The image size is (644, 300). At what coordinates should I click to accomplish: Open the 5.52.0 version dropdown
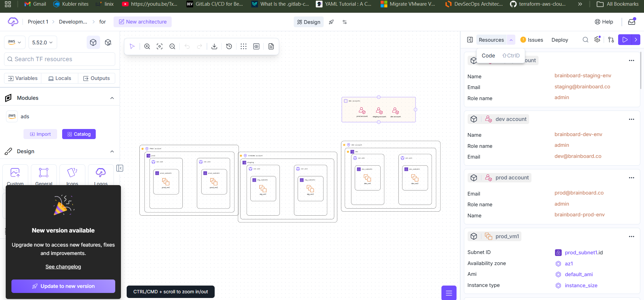pyautogui.click(x=43, y=42)
